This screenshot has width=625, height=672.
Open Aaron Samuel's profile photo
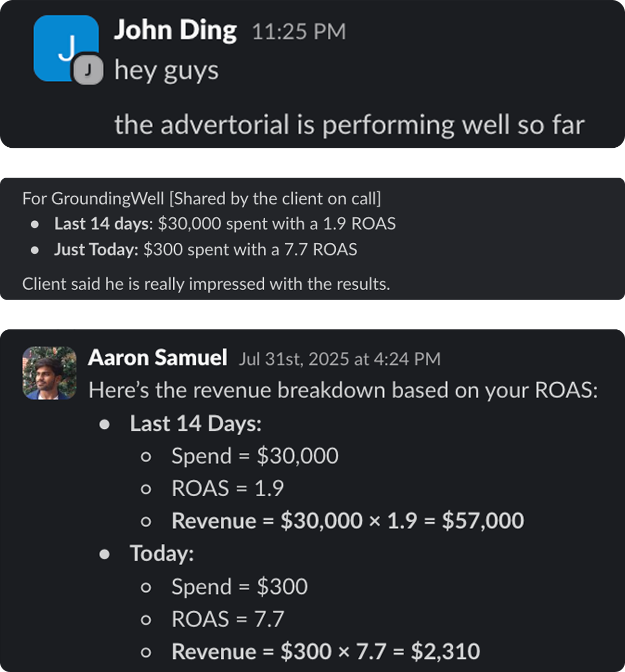pos(49,373)
